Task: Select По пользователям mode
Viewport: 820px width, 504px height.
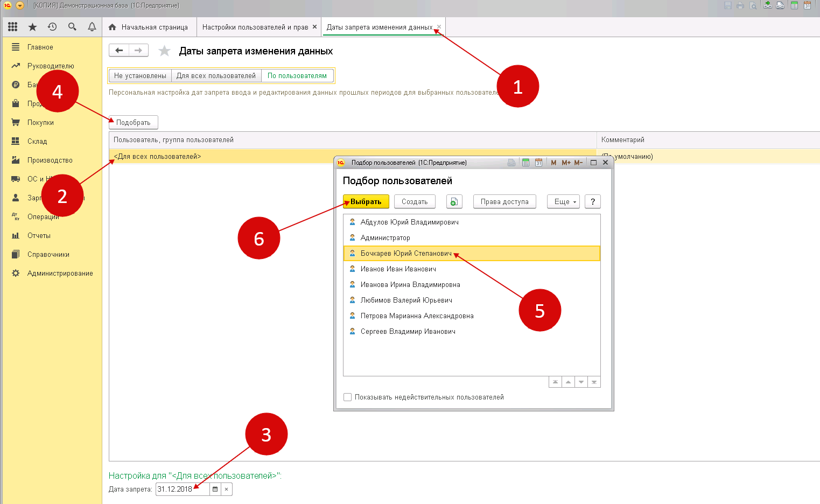Action: (297, 76)
